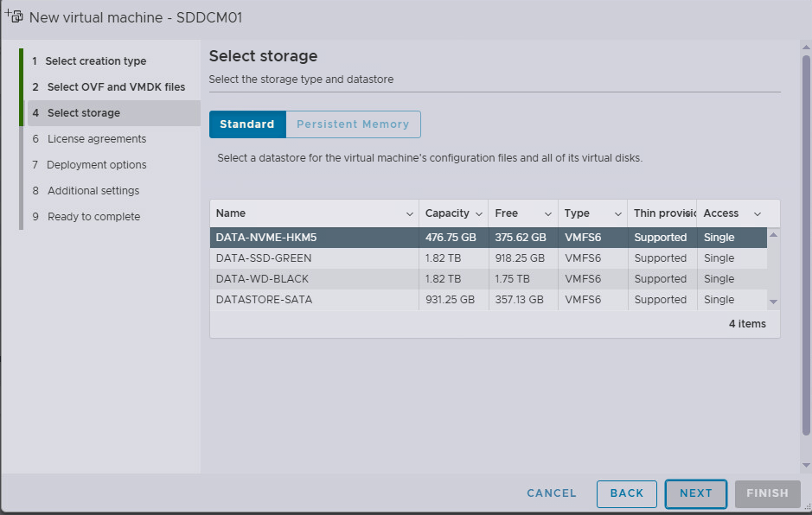Open the Capacity column sort chevron
The height and width of the screenshot is (515, 812).
479,213
